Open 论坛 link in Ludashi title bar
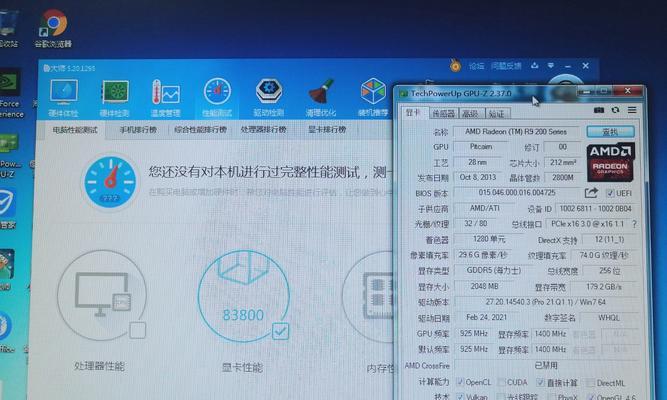 coord(476,66)
